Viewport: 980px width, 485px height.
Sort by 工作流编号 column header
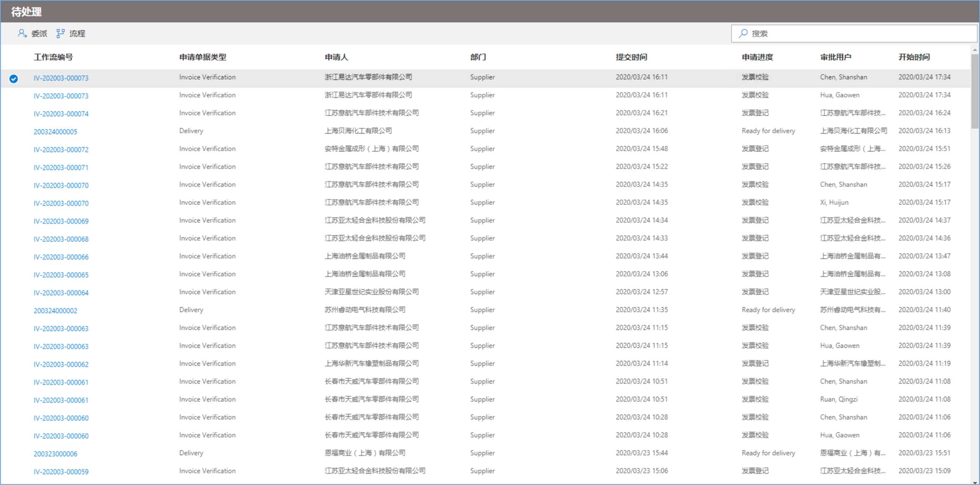[x=53, y=57]
